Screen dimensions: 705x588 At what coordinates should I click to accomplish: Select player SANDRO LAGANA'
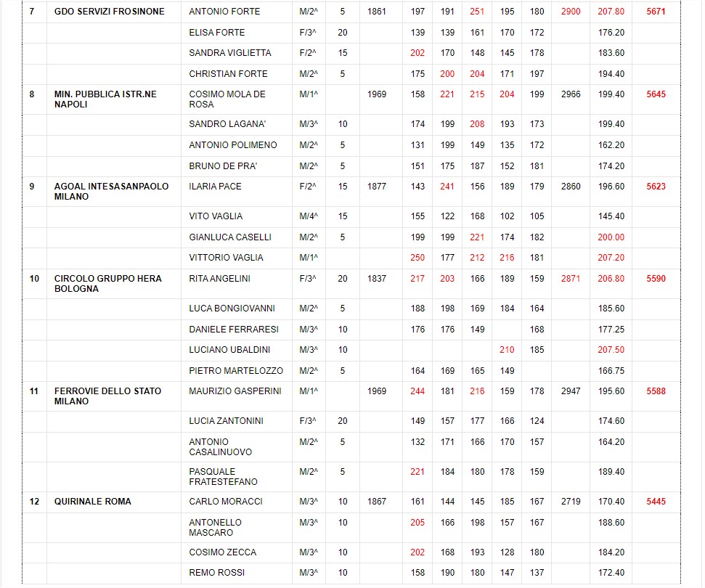coord(227,124)
